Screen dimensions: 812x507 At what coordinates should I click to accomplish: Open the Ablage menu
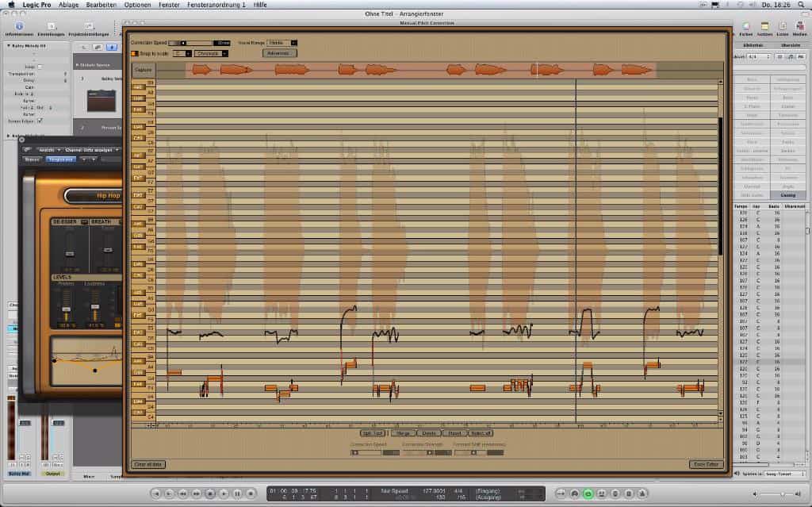68,5
